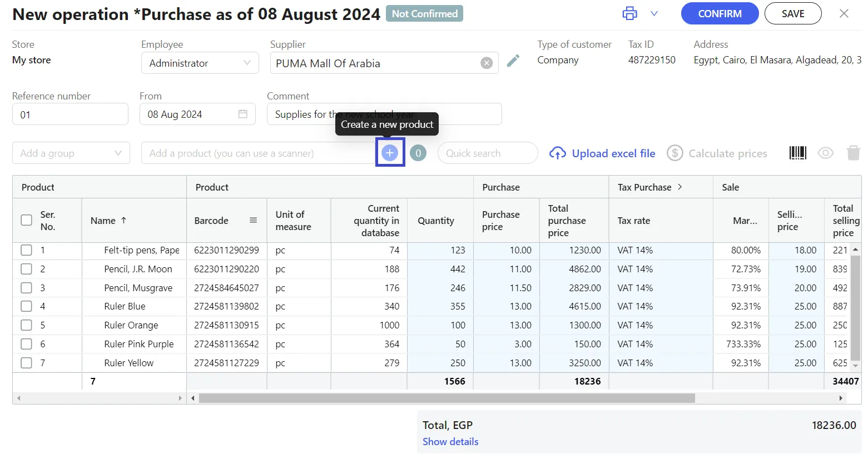Save the purchase operation
This screenshot has height=454, width=868.
(793, 13)
